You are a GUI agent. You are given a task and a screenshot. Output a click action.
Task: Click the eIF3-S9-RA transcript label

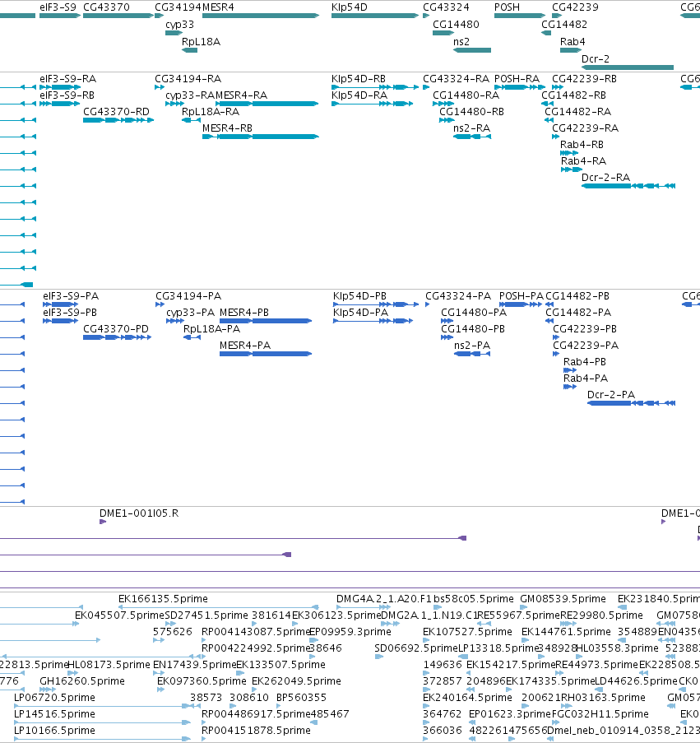(67, 79)
